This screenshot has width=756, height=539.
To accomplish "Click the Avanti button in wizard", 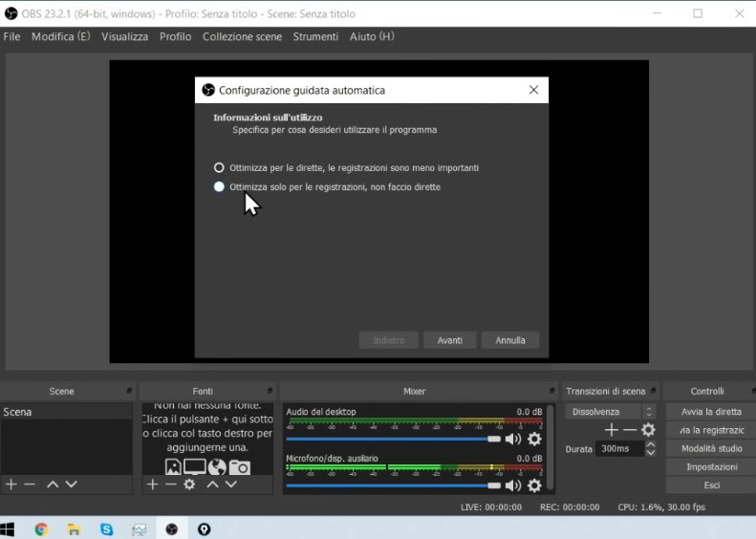I will pyautogui.click(x=449, y=340).
